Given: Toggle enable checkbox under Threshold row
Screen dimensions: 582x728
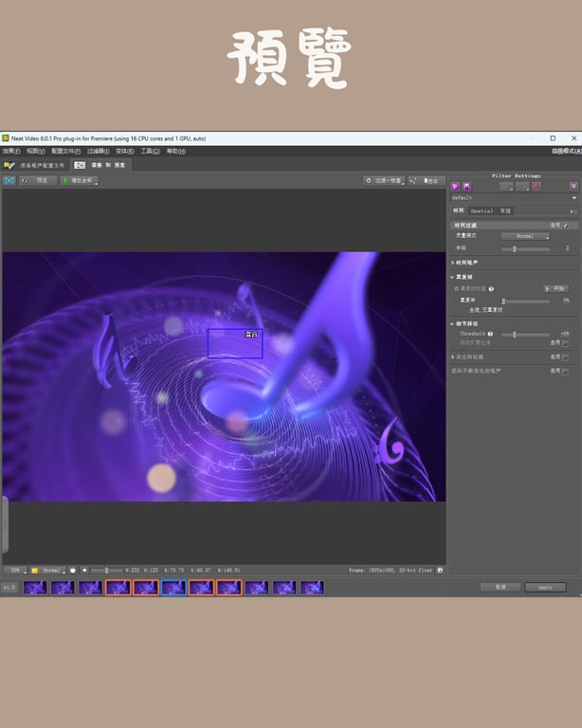Looking at the screenshot, I should [x=565, y=343].
